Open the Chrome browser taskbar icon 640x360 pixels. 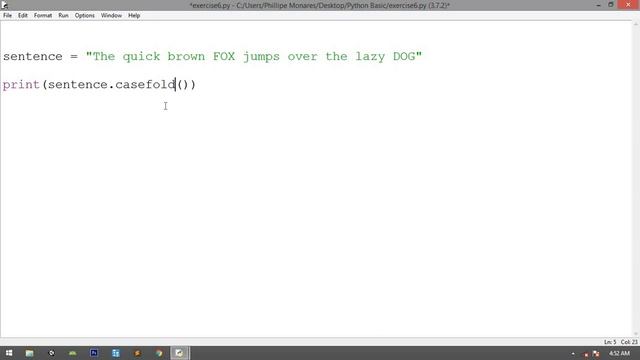coord(159,353)
